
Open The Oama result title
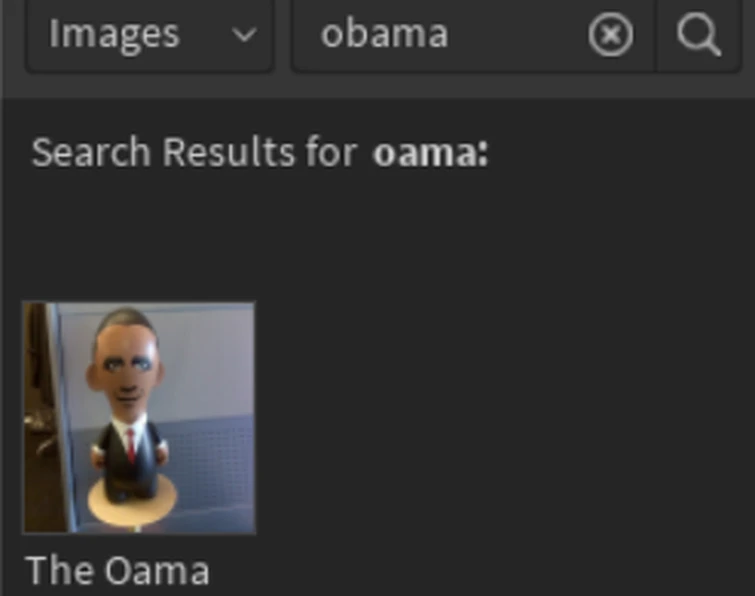117,570
